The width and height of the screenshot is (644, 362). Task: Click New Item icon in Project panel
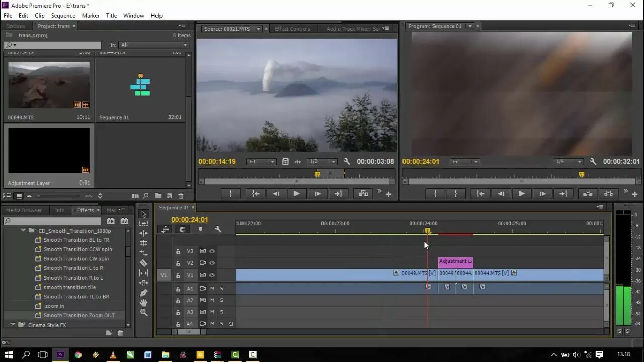click(x=170, y=196)
